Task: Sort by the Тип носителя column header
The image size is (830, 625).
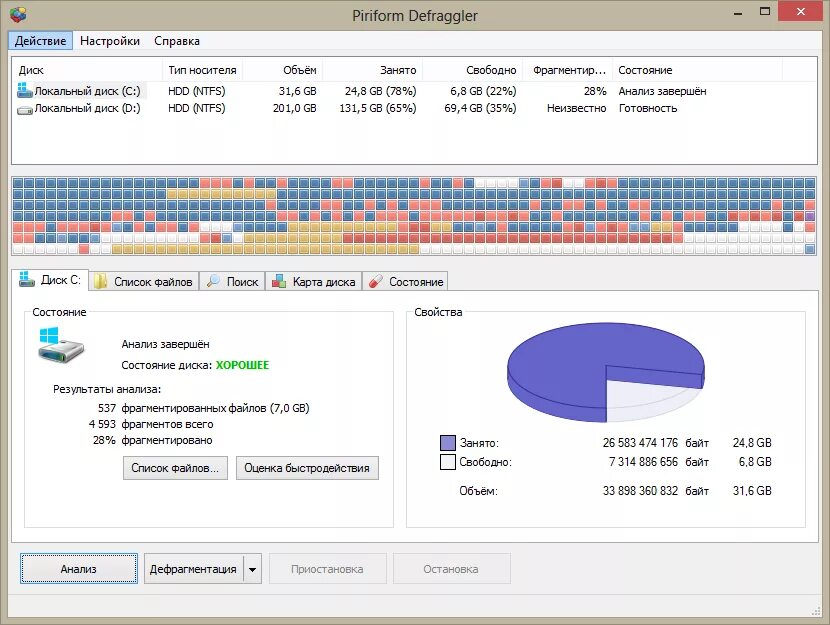Action: coord(202,70)
